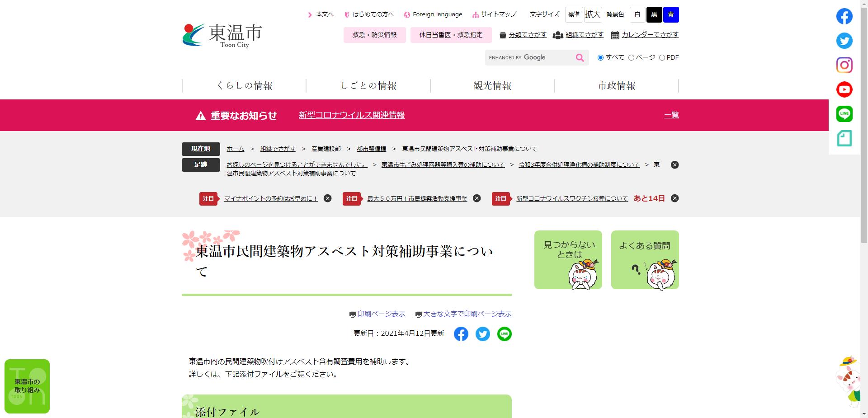
Task: Click the 大きな文字で印刷ページ表示 link
Action: 468,314
